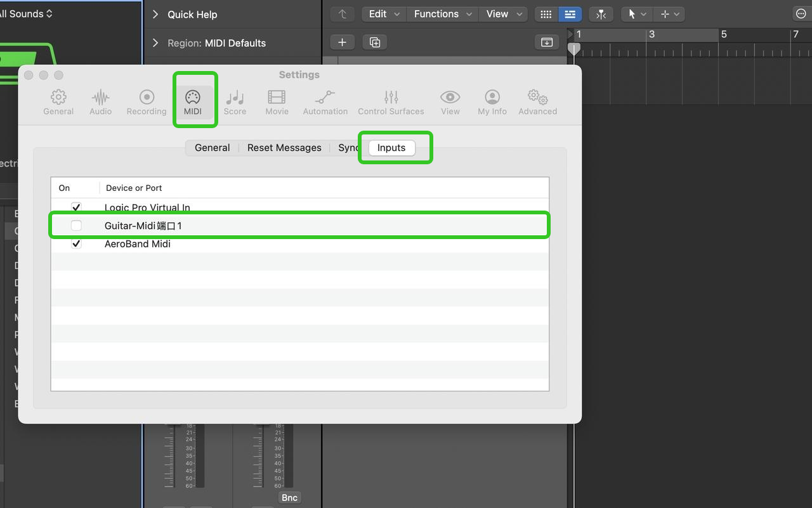The height and width of the screenshot is (508, 812).
Task: Click the catch playhead button
Action: pyautogui.click(x=601, y=14)
